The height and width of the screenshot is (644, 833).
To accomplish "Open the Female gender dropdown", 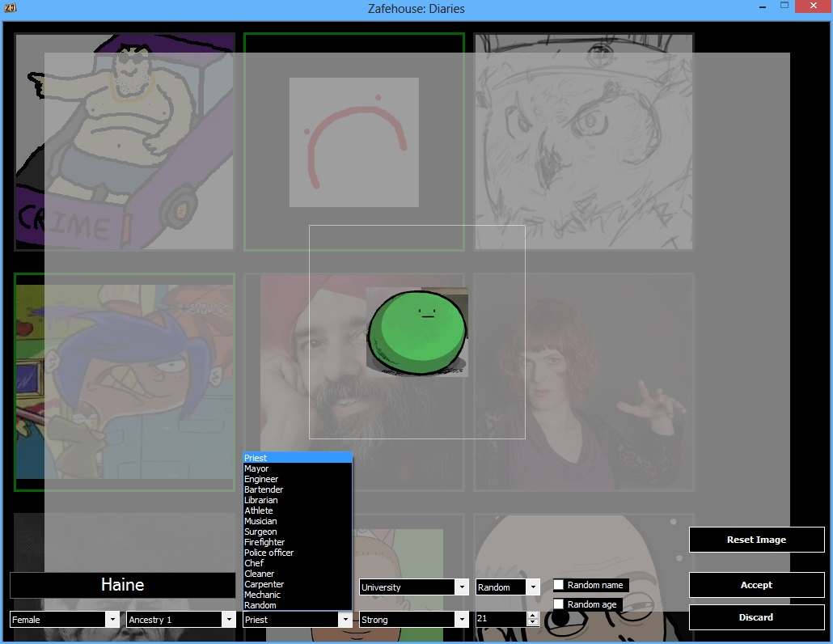I will click(65, 620).
